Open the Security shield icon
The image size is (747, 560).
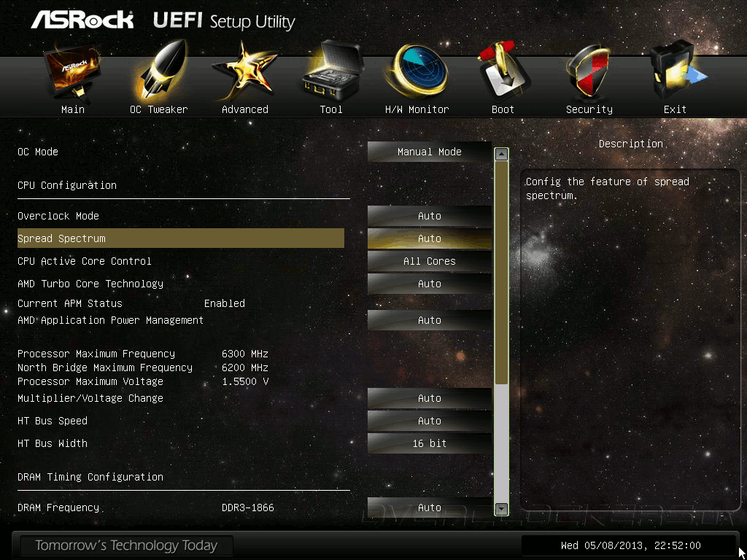click(589, 71)
